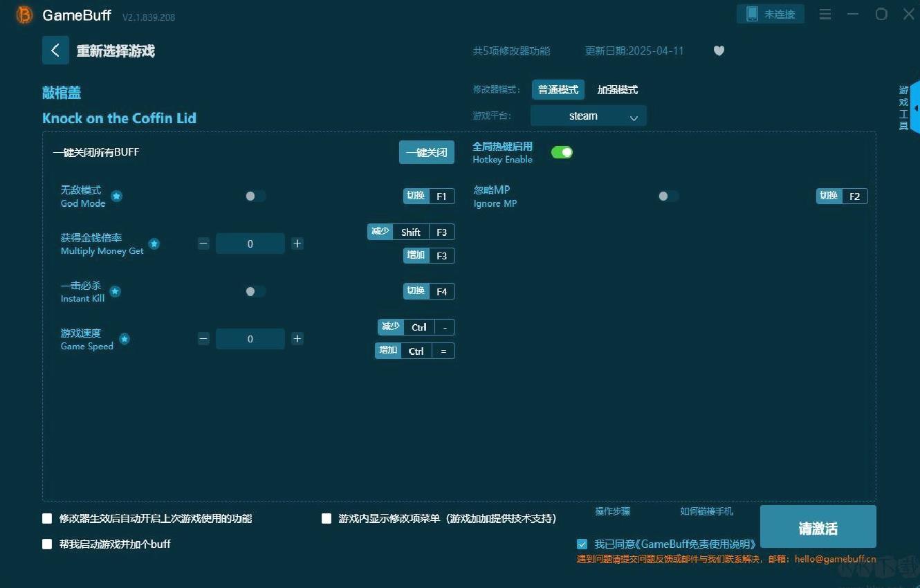Viewport: 920px width, 588px height.
Task: Open the steam platform dropdown
Action: 589,116
